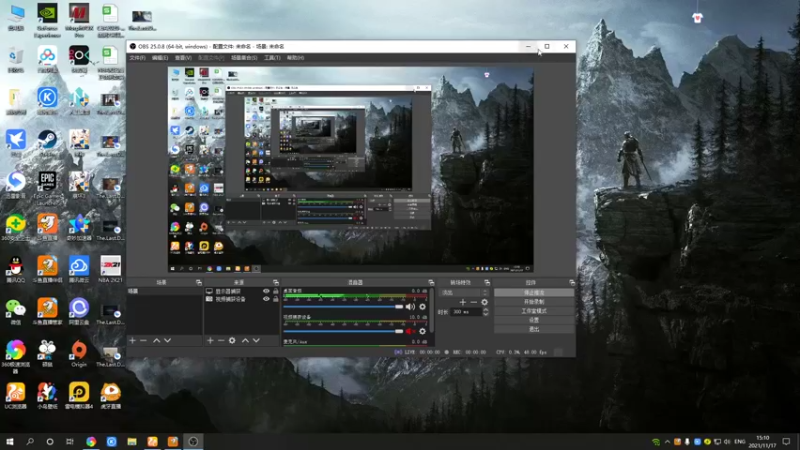Image resolution: width=800 pixels, height=450 pixels.
Task: Remove selected source with minus icon
Action: 221,340
